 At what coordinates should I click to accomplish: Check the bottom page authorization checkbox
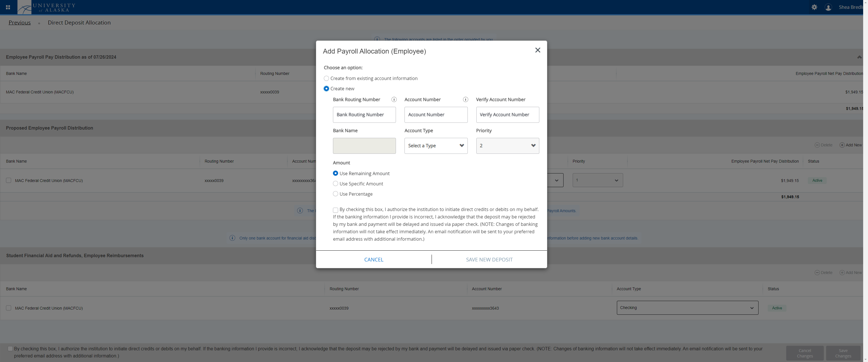(10, 349)
